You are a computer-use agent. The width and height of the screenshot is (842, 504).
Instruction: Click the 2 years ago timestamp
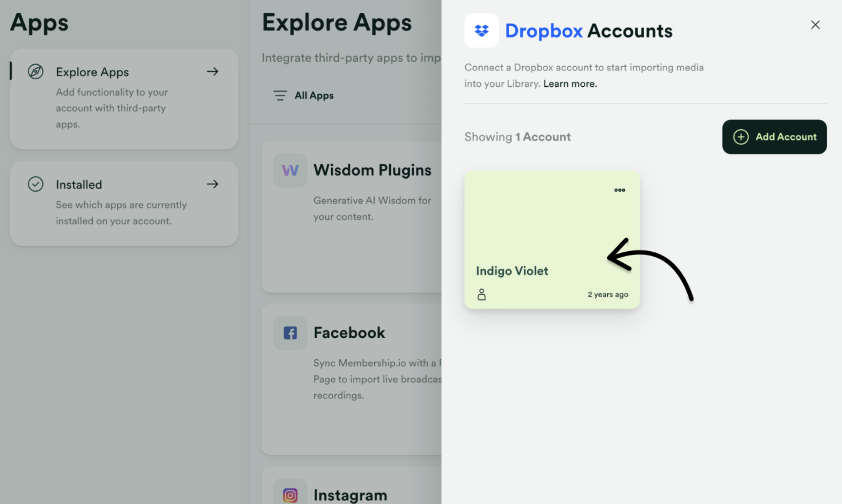608,295
